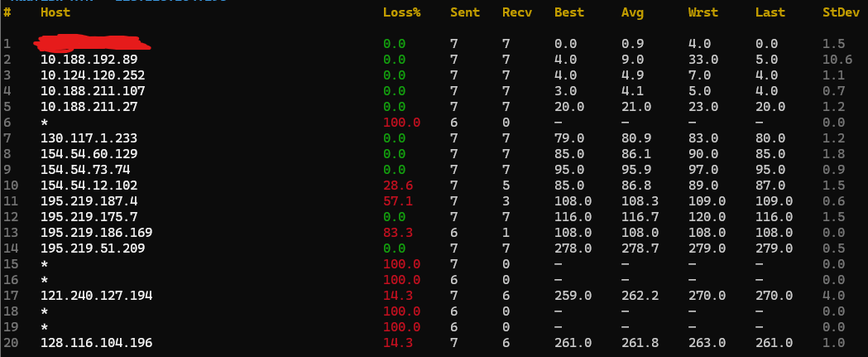Select the 57.1 loss percentage value

coord(401,201)
